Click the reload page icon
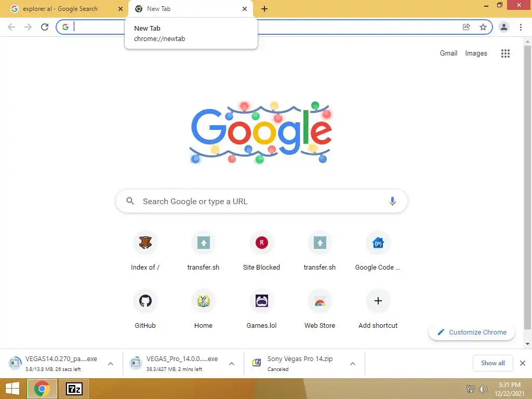 [45, 27]
